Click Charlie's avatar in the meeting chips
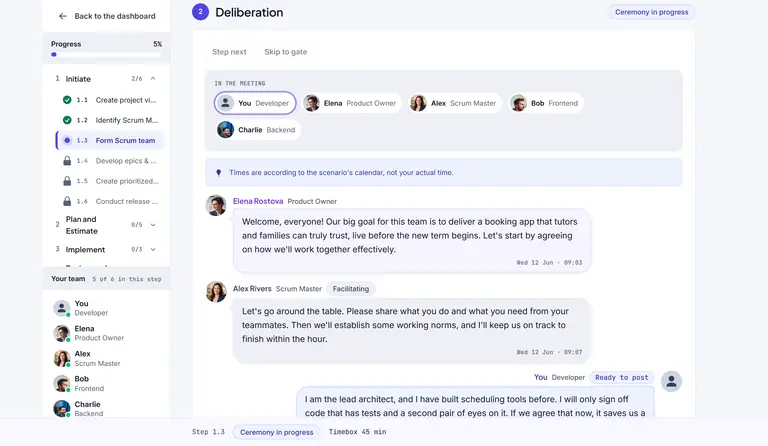The image size is (768, 446). pyautogui.click(x=225, y=130)
